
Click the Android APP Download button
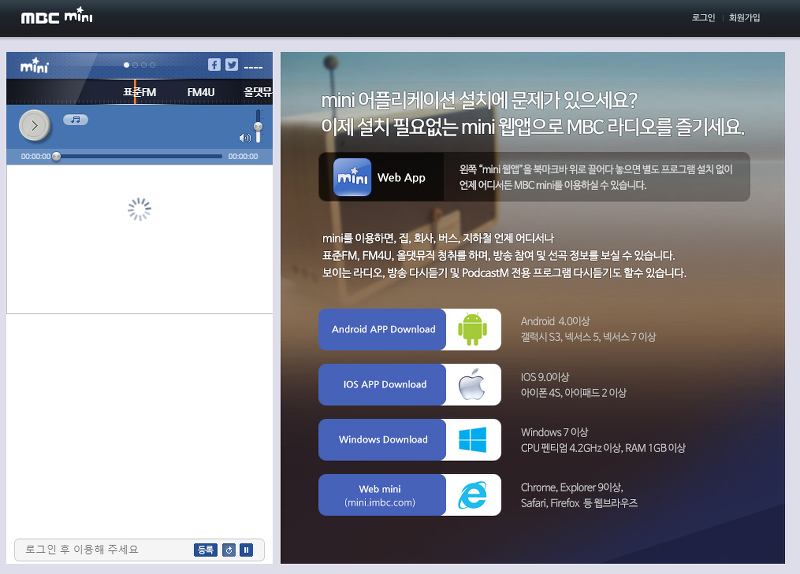tap(382, 329)
